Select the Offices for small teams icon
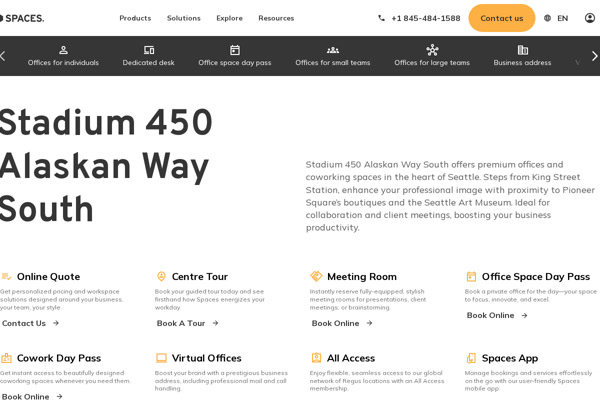The width and height of the screenshot is (600, 400). click(x=332, y=50)
